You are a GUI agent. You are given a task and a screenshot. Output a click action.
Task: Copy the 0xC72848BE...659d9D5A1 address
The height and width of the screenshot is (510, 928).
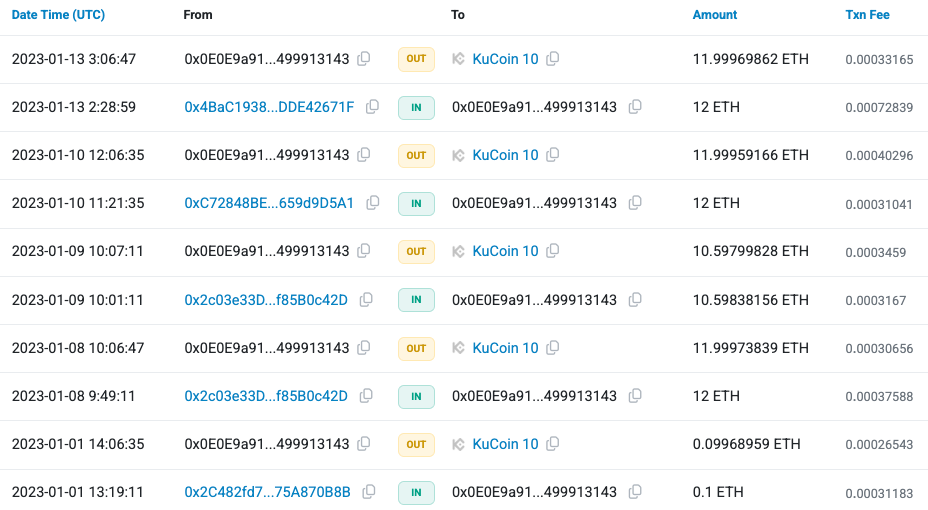pos(372,203)
